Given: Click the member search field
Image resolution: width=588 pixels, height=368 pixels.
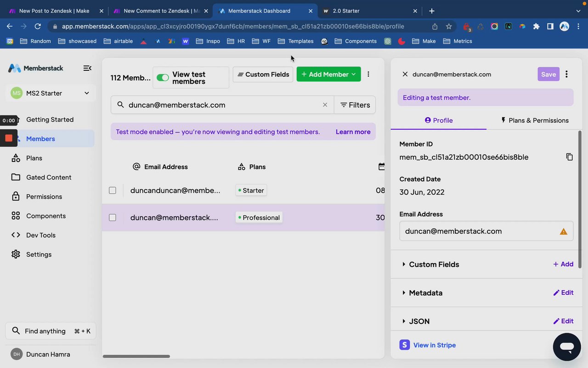Looking at the screenshot, I should tap(222, 105).
